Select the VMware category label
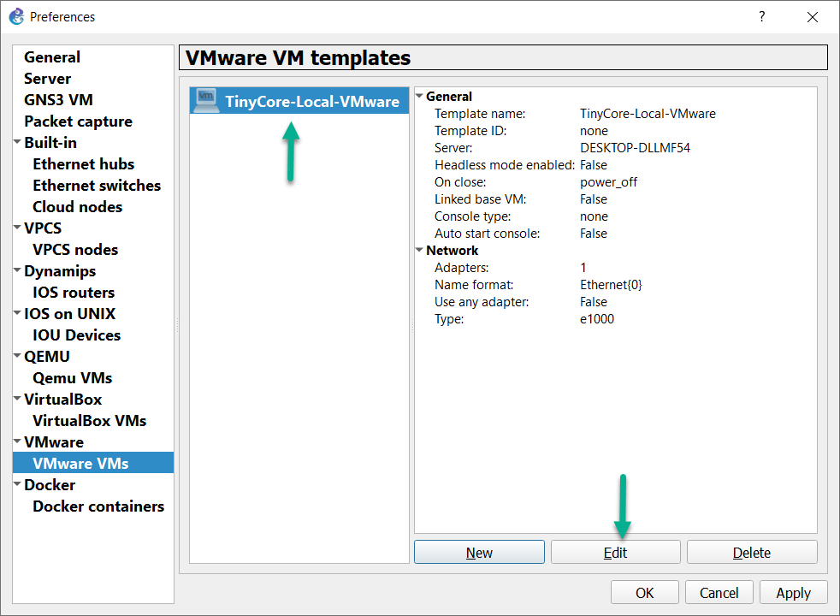This screenshot has width=840, height=616. (x=54, y=442)
